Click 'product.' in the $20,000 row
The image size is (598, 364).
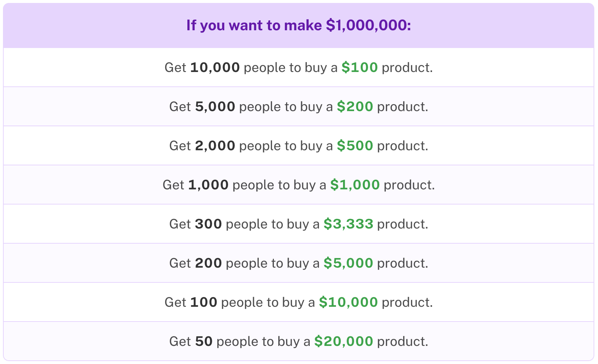coord(402,341)
